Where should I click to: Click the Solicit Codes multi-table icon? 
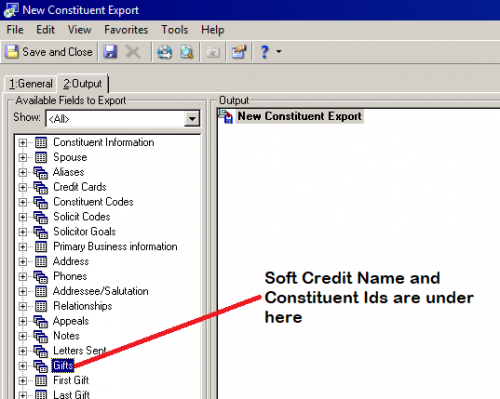(x=41, y=218)
